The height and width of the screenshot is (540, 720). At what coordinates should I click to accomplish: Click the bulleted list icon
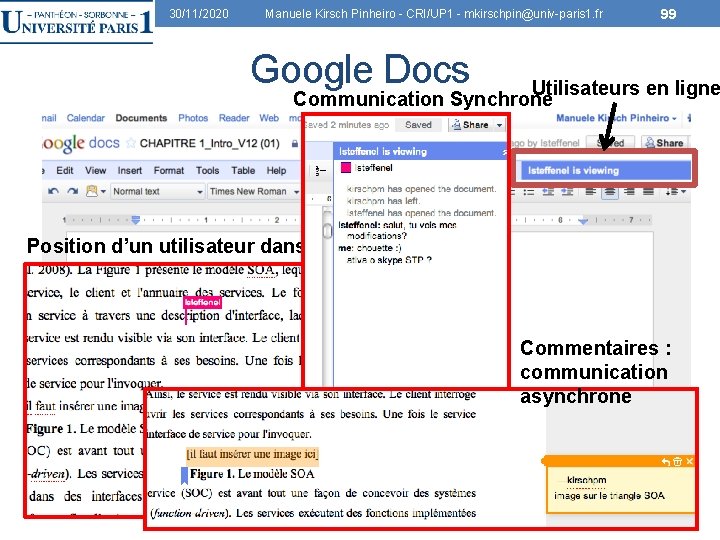(x=529, y=192)
